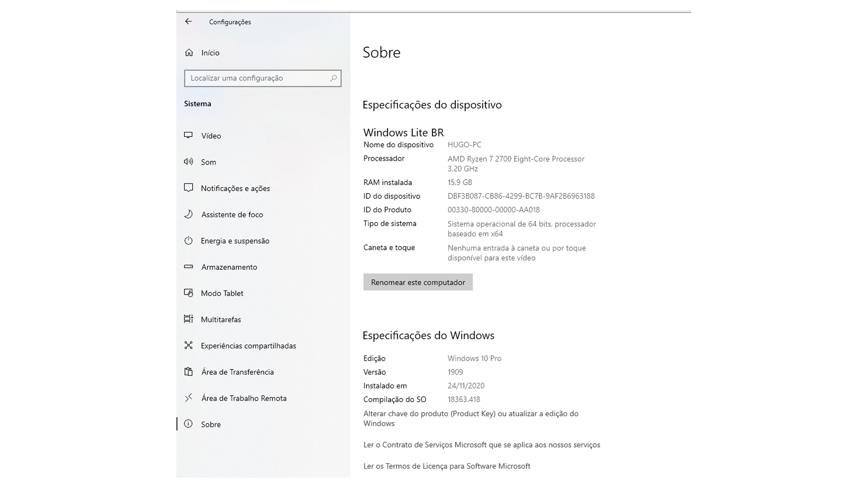868x488 pixels.
Task: Open Termos de Licença para Software link
Action: 447,466
